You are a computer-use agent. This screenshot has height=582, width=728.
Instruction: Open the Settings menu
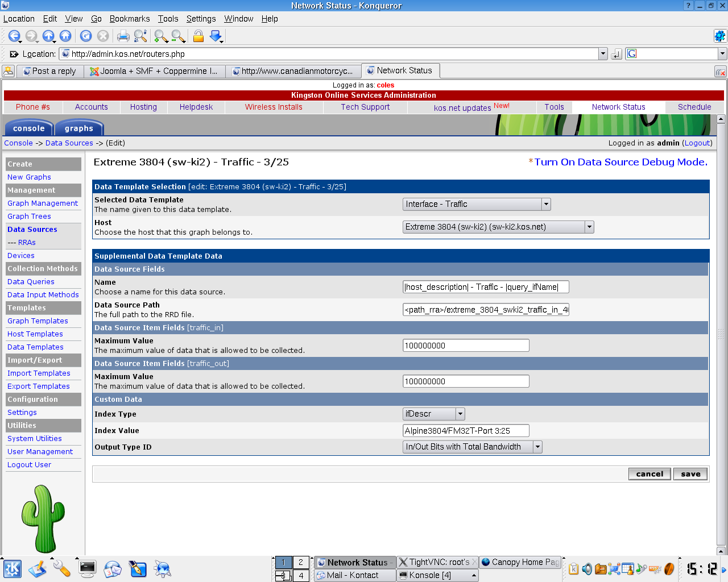tap(201, 19)
